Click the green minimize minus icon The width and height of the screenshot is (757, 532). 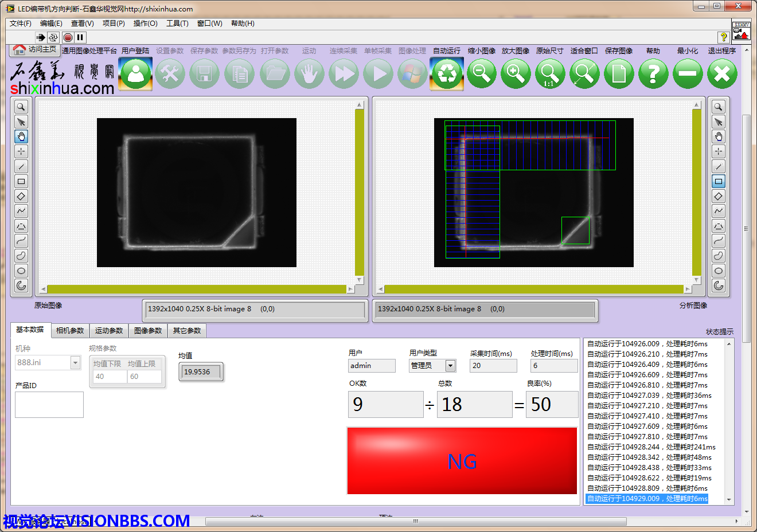(x=688, y=74)
